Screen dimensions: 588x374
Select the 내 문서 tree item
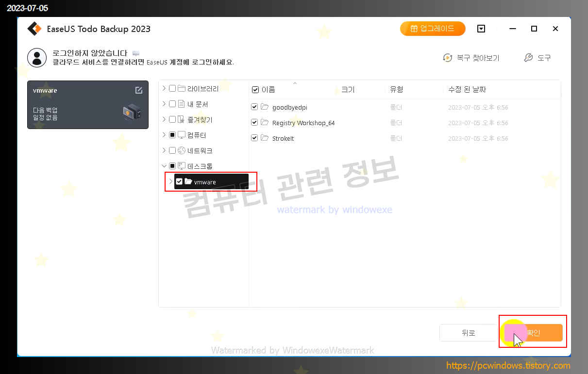(x=198, y=104)
